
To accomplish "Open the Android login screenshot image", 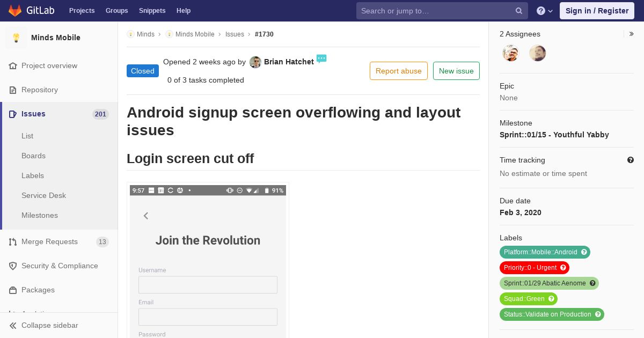I will point(208,261).
